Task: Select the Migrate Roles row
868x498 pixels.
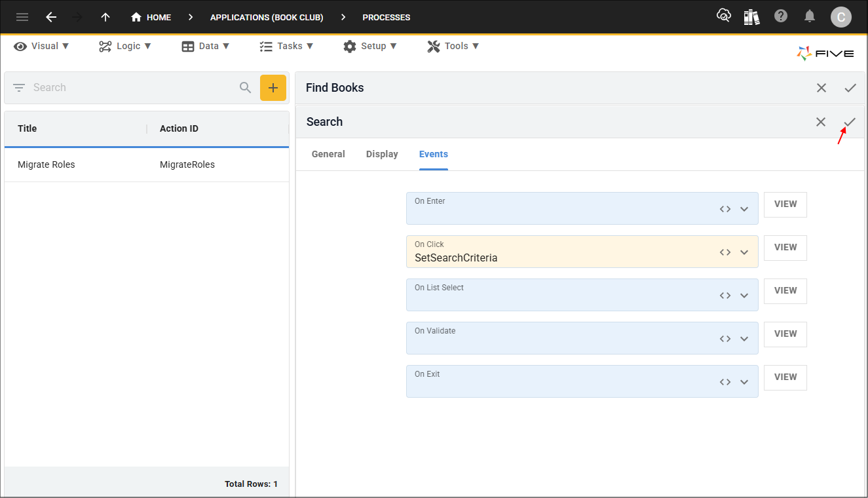Action: click(147, 164)
